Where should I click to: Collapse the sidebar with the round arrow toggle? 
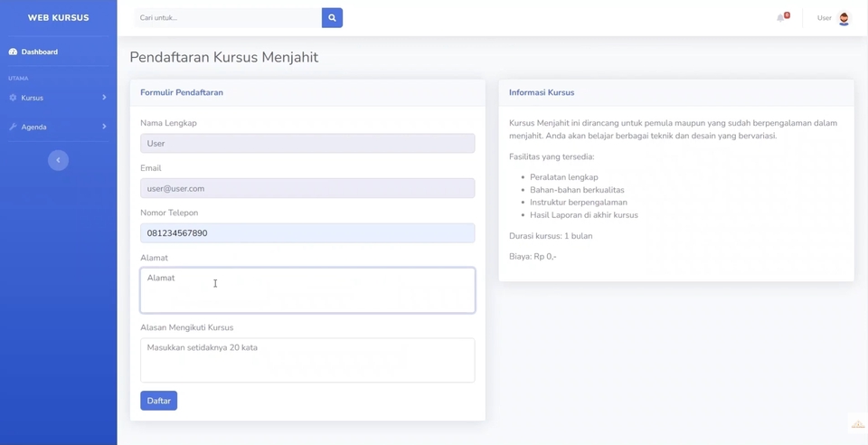click(x=58, y=160)
